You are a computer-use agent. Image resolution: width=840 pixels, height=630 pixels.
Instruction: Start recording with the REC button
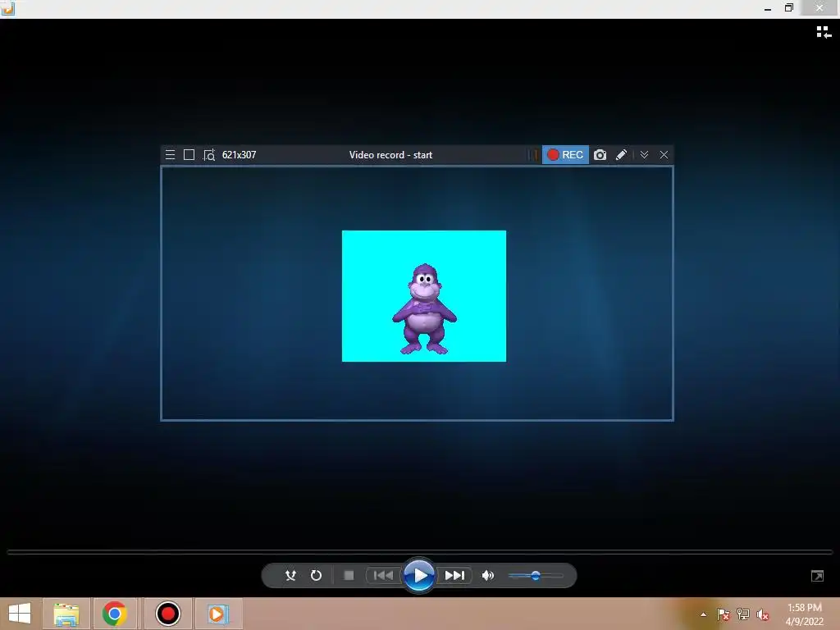(x=565, y=155)
